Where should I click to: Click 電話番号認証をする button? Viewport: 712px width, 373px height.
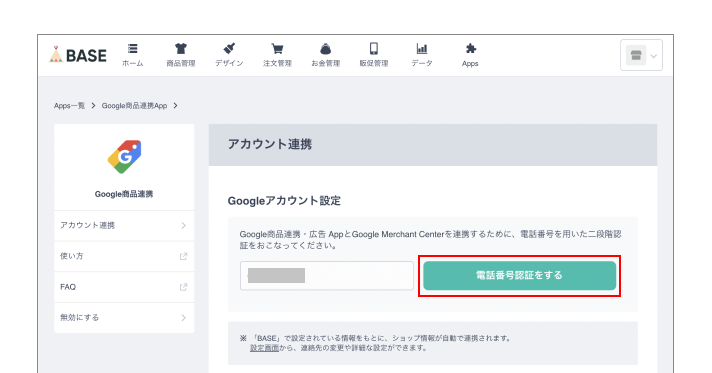pyautogui.click(x=519, y=275)
